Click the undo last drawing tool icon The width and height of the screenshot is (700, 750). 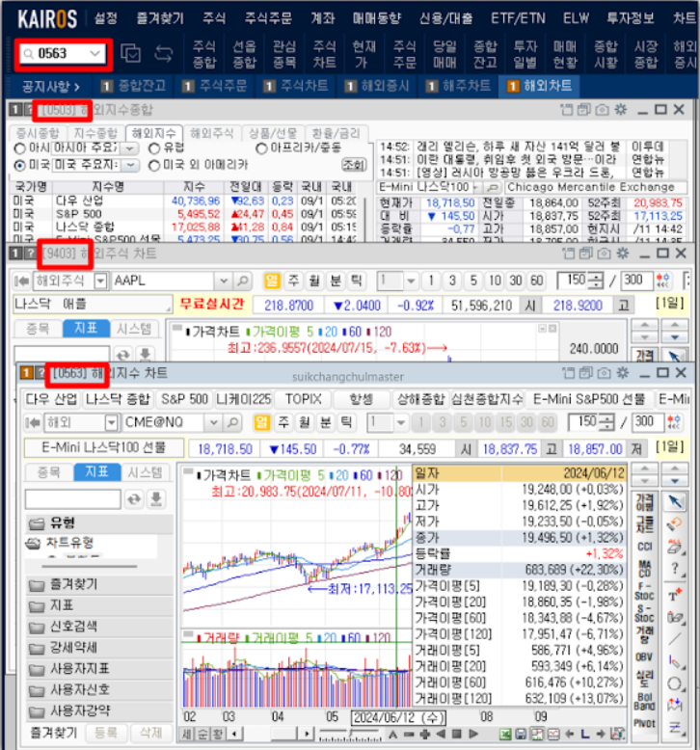coord(674,523)
